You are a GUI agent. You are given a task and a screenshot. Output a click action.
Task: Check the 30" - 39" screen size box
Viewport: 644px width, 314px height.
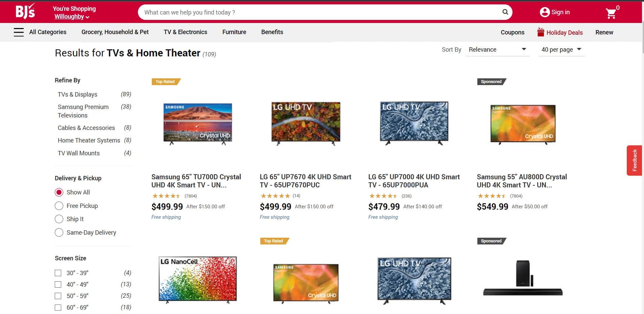click(x=58, y=273)
